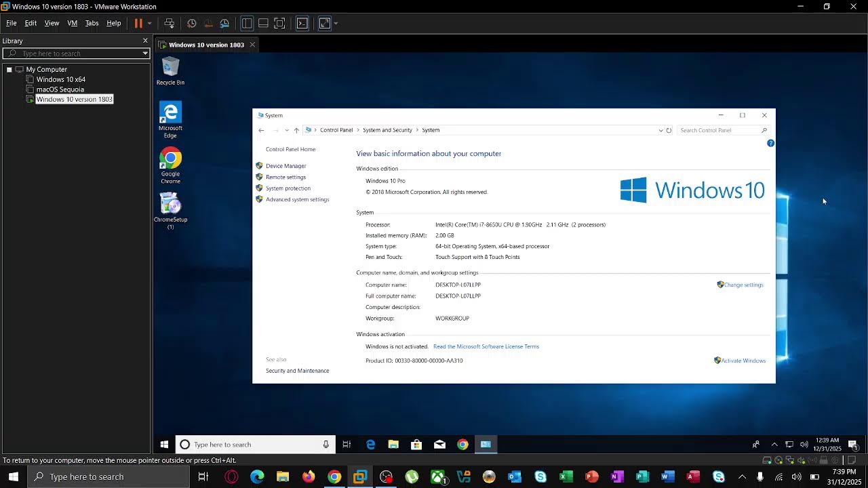
Task: Enter full screen mode in VMware toolbar
Action: point(279,23)
